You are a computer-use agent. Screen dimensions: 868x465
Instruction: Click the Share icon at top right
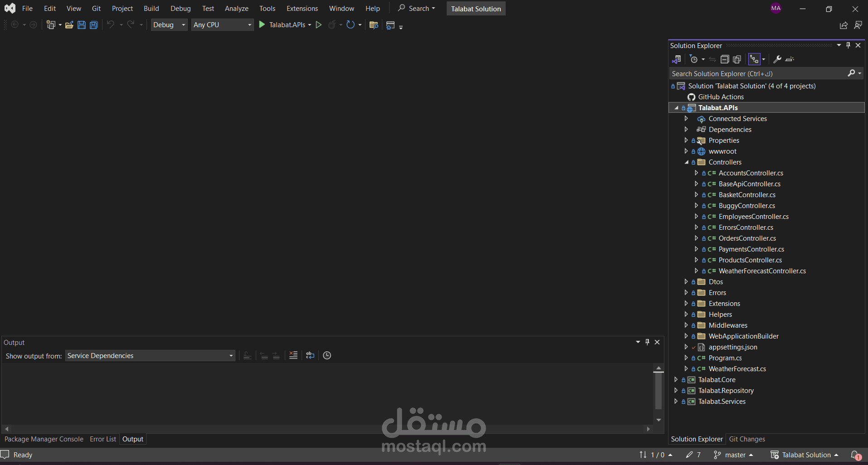[844, 25]
